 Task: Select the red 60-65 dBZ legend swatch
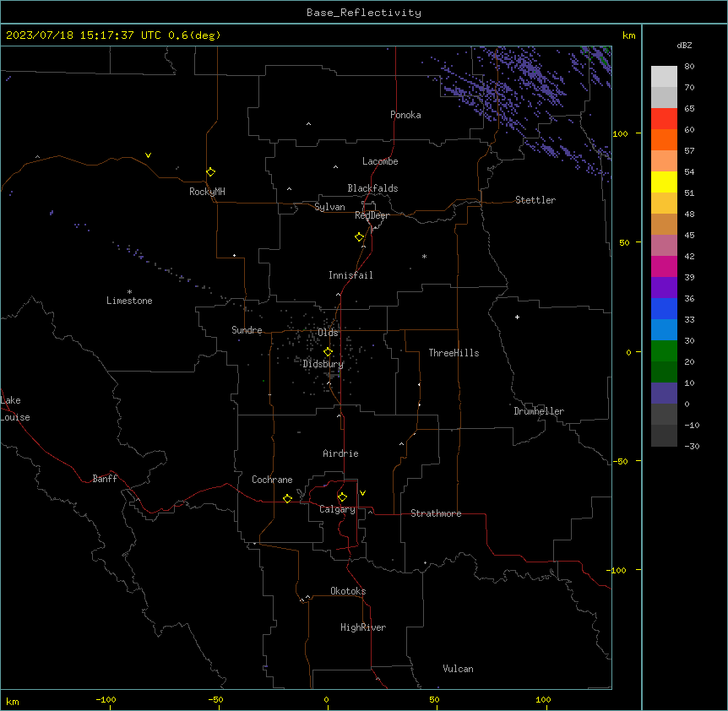tap(664, 119)
